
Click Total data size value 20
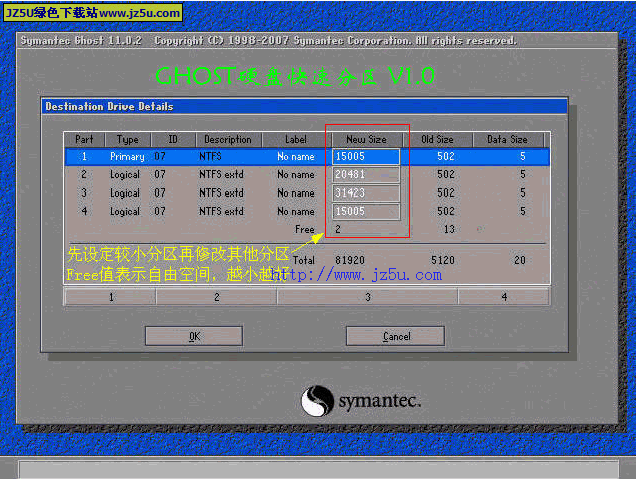pos(520,260)
